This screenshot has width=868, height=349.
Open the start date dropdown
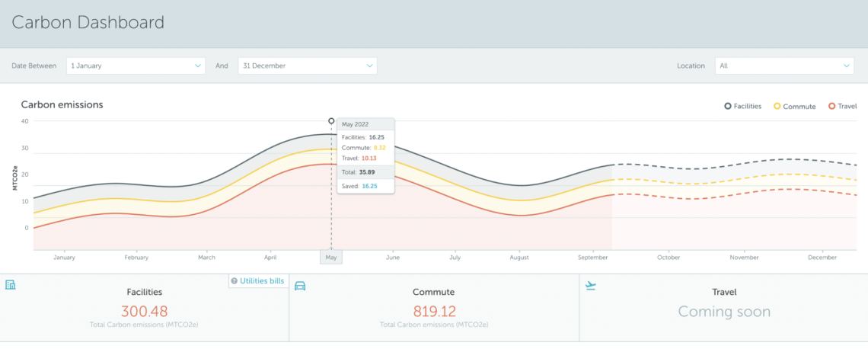click(x=136, y=66)
